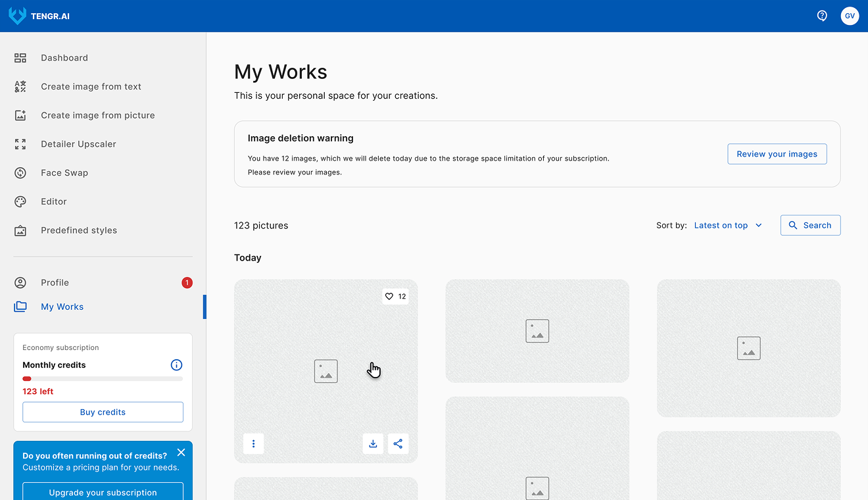
Task: Select Create image from text
Action: click(91, 86)
